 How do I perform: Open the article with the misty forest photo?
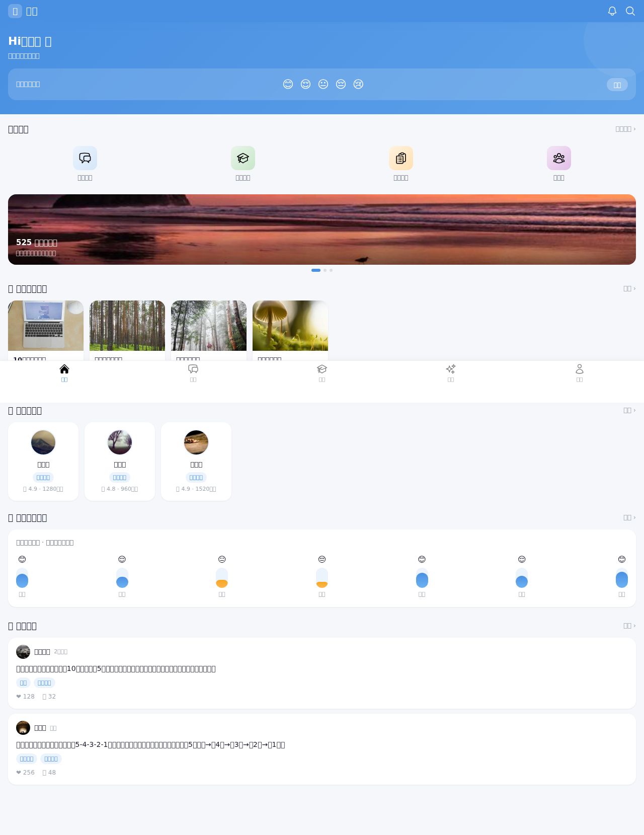[209, 330]
